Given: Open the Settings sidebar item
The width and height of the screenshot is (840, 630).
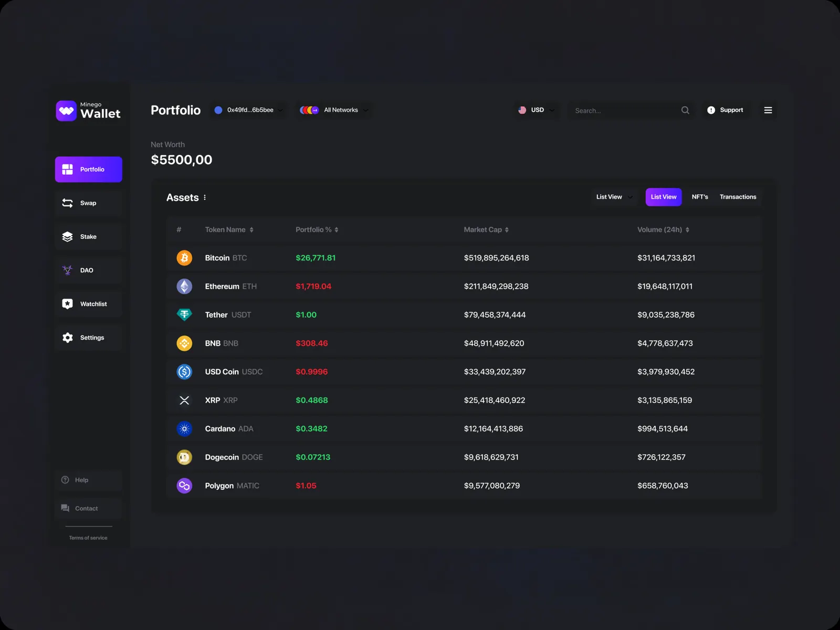Looking at the screenshot, I should [x=89, y=338].
